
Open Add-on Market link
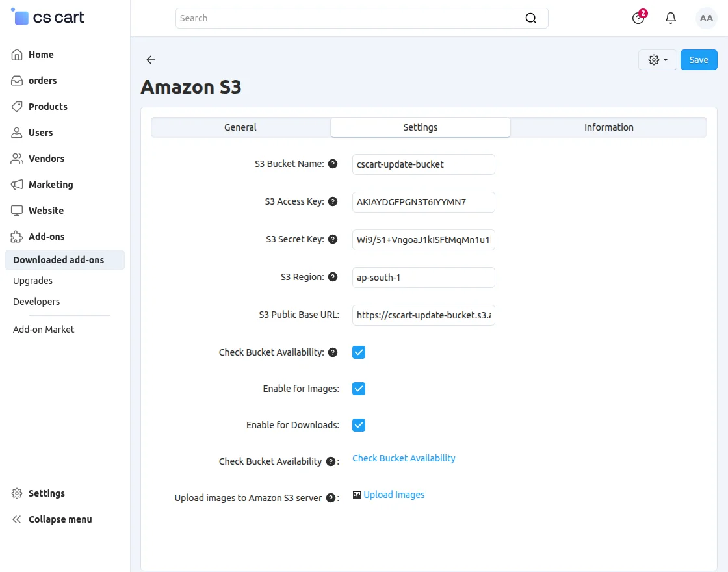coord(44,329)
